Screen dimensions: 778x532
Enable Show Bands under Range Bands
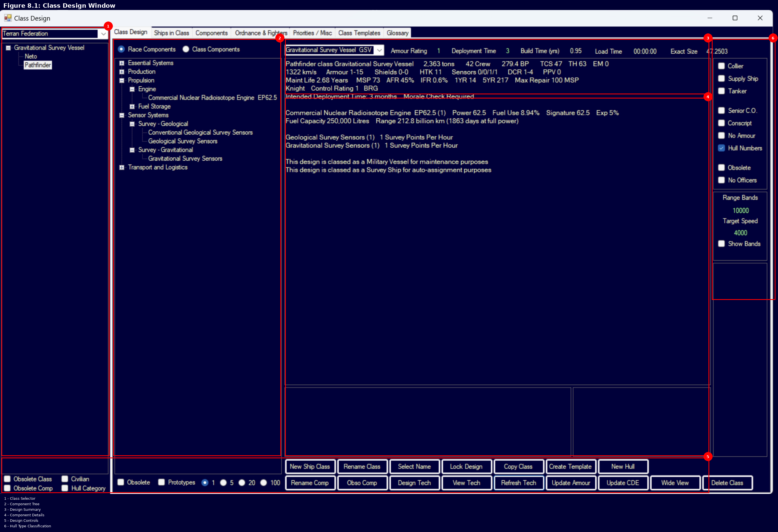pyautogui.click(x=722, y=244)
